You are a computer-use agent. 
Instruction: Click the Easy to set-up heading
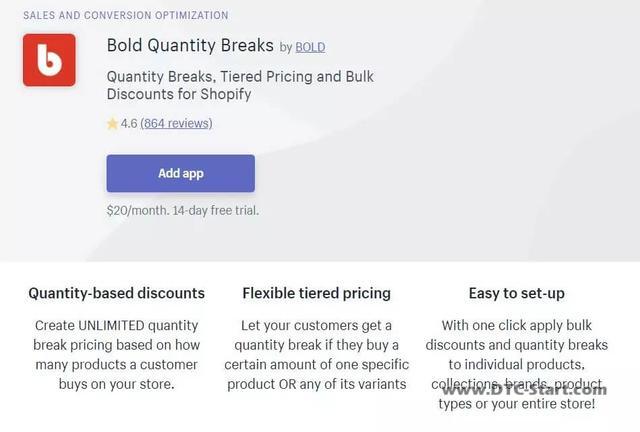click(x=517, y=294)
